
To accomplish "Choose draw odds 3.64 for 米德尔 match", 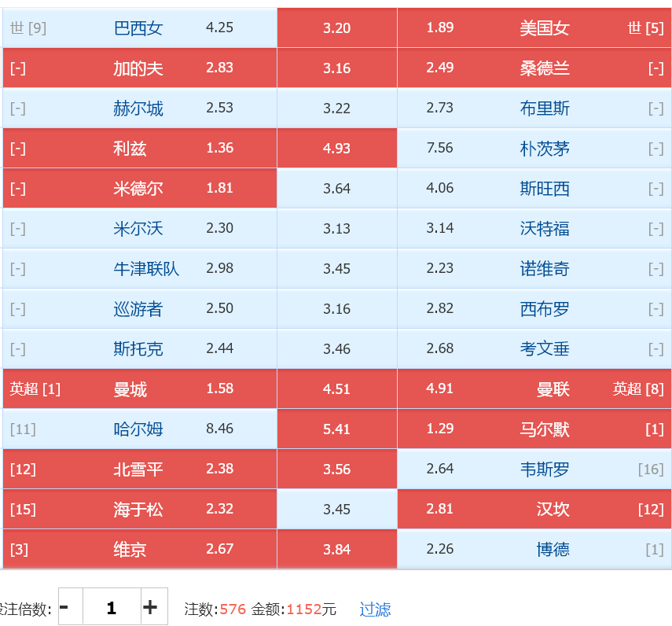I will pyautogui.click(x=337, y=188).
